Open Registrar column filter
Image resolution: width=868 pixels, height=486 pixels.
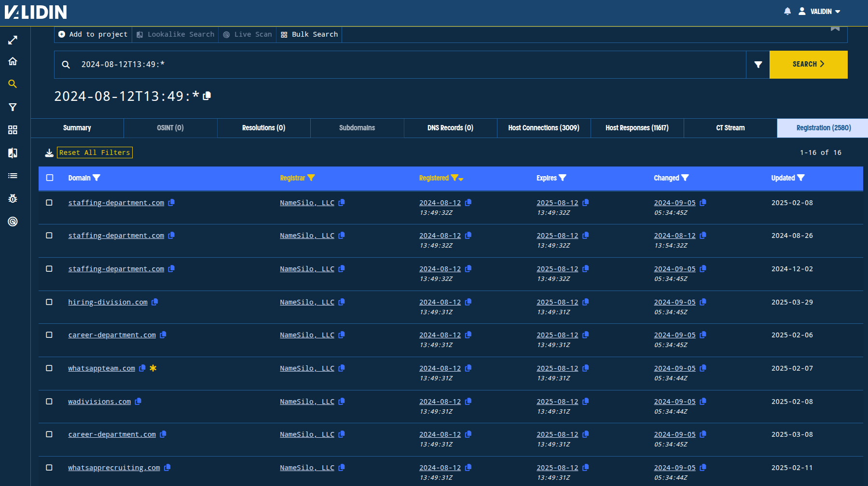[x=311, y=178]
